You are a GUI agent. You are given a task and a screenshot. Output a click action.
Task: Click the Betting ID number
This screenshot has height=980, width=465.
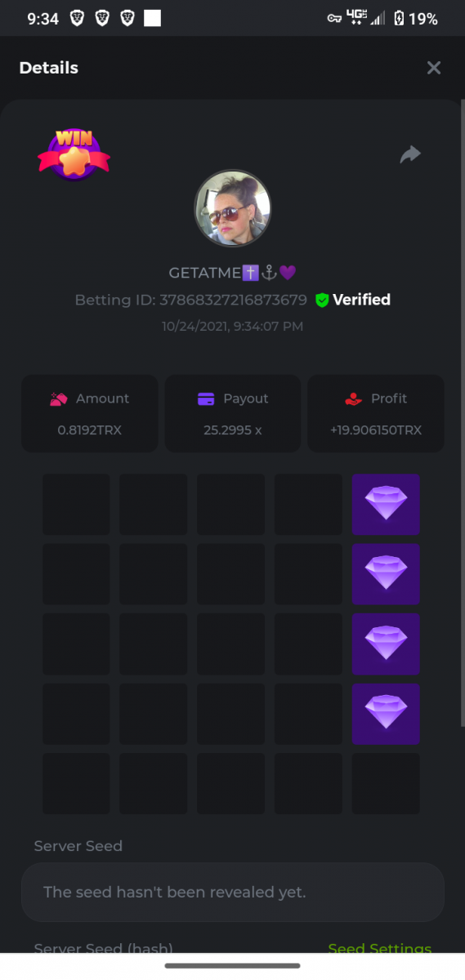click(233, 300)
